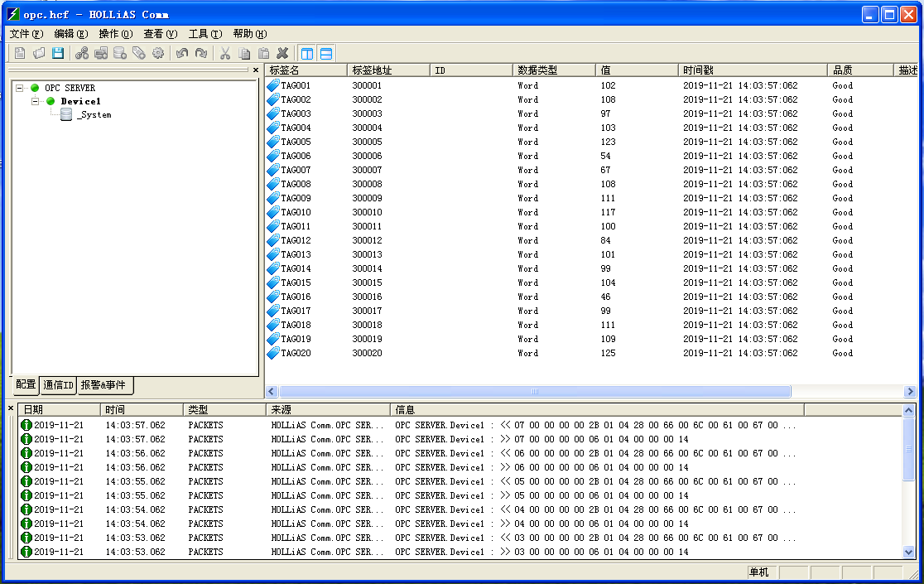Close the left tree panel
This screenshot has width=924, height=584.
255,70
